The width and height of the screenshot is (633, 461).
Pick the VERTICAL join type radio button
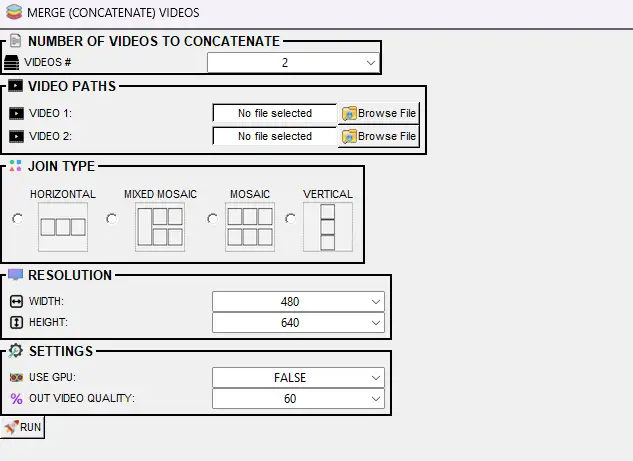coord(290,219)
